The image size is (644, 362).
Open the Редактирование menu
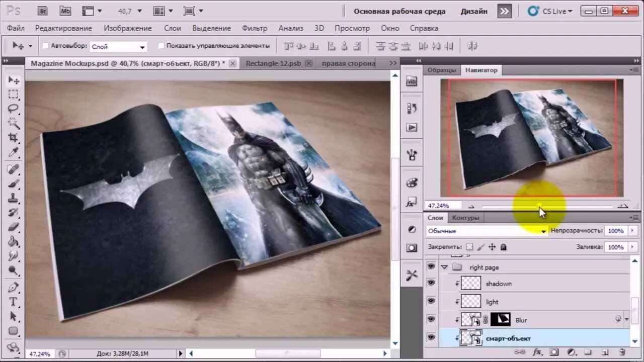63,28
